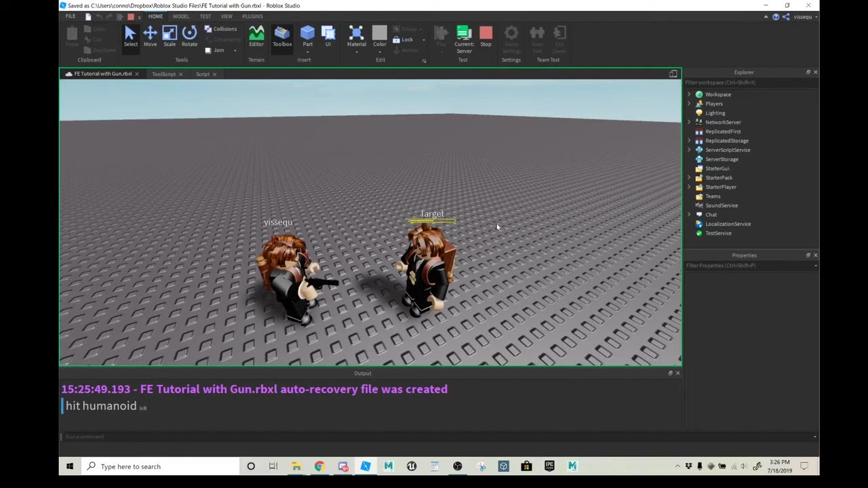Open the FILE menu

pyautogui.click(x=71, y=16)
